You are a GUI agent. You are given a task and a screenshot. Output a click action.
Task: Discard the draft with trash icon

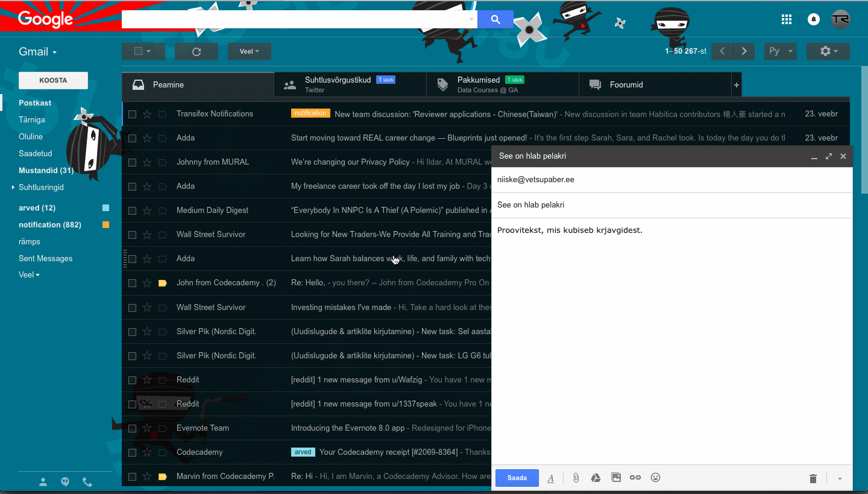click(813, 478)
